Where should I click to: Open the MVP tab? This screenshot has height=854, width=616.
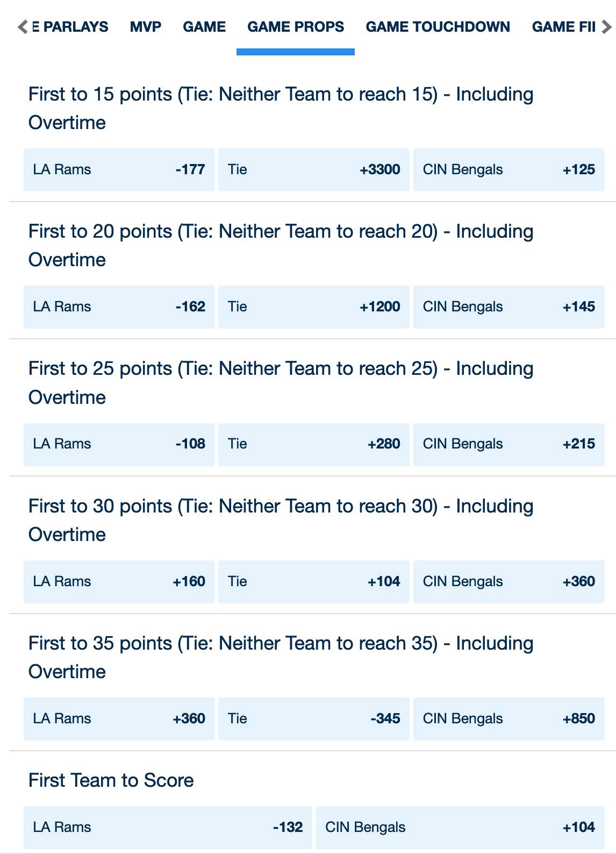pos(146,27)
